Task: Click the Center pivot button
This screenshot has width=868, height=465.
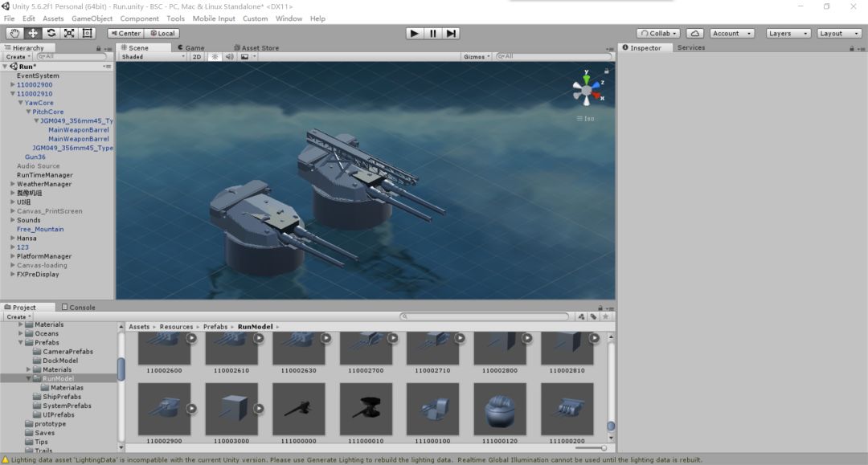Action: pyautogui.click(x=125, y=33)
